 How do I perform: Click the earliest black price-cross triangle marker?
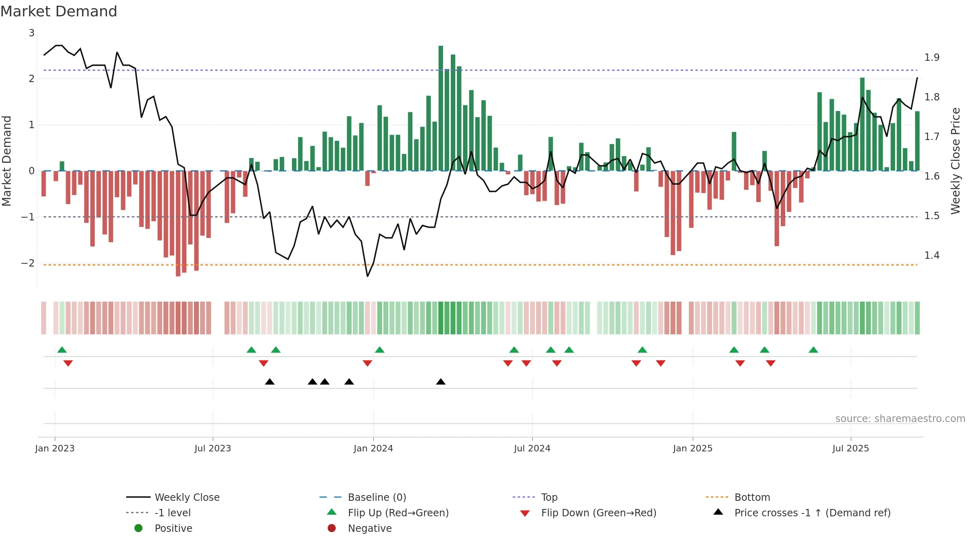[x=269, y=382]
